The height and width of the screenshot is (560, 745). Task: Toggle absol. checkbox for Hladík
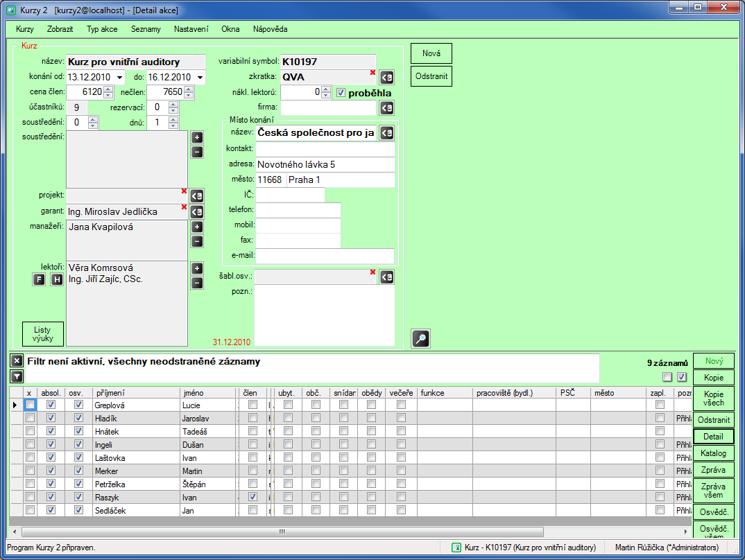51,418
